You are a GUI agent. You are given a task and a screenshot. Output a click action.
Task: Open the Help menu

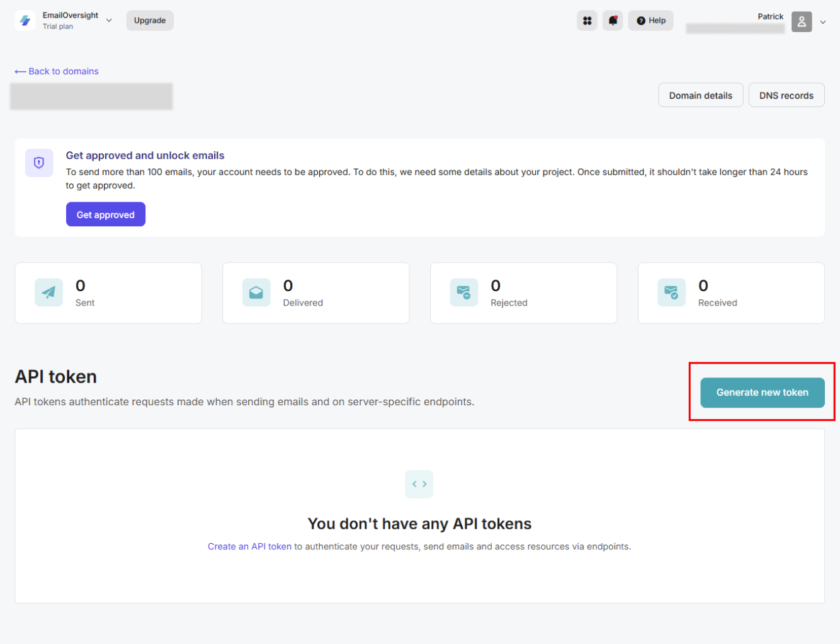point(650,21)
